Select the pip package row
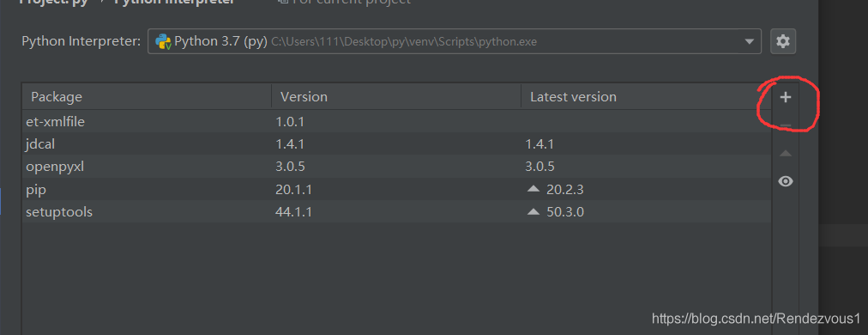868x335 pixels. [396, 190]
